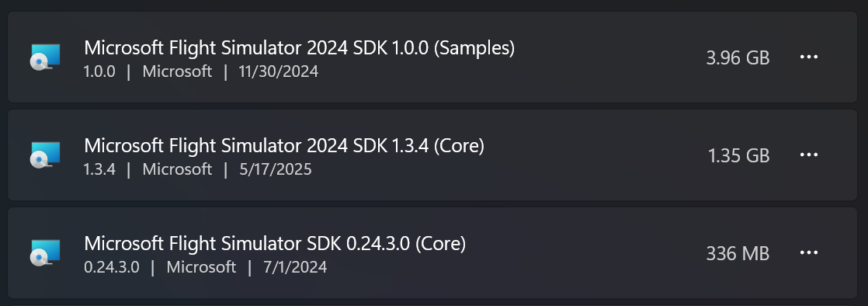The height and width of the screenshot is (306, 868).
Task: Click Microsoft publisher text beside 7/1/2024
Action: pyautogui.click(x=202, y=267)
